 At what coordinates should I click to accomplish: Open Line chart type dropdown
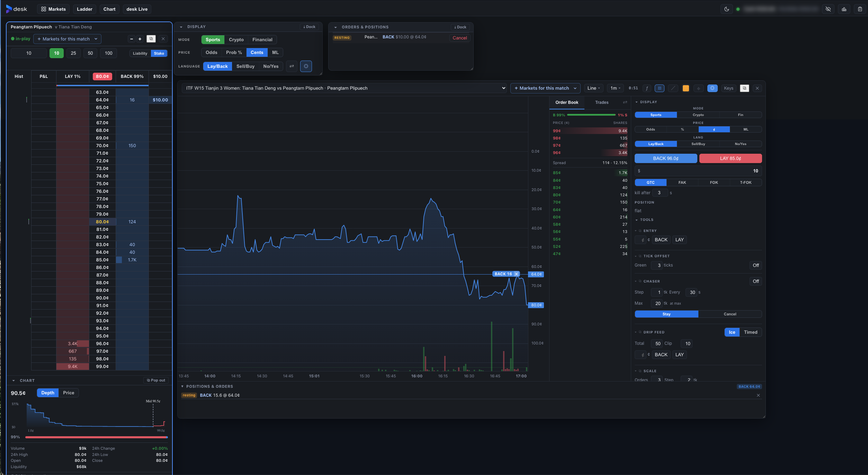point(593,88)
